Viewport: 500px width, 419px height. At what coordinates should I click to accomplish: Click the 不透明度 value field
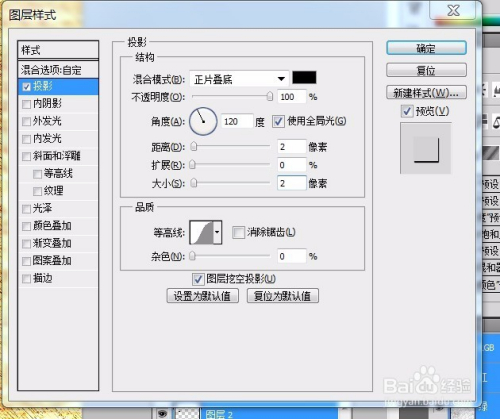[x=292, y=97]
